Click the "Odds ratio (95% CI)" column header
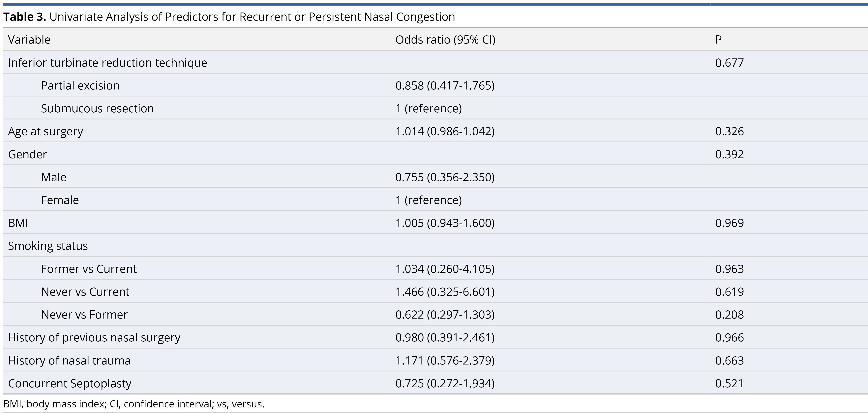 tap(445, 40)
